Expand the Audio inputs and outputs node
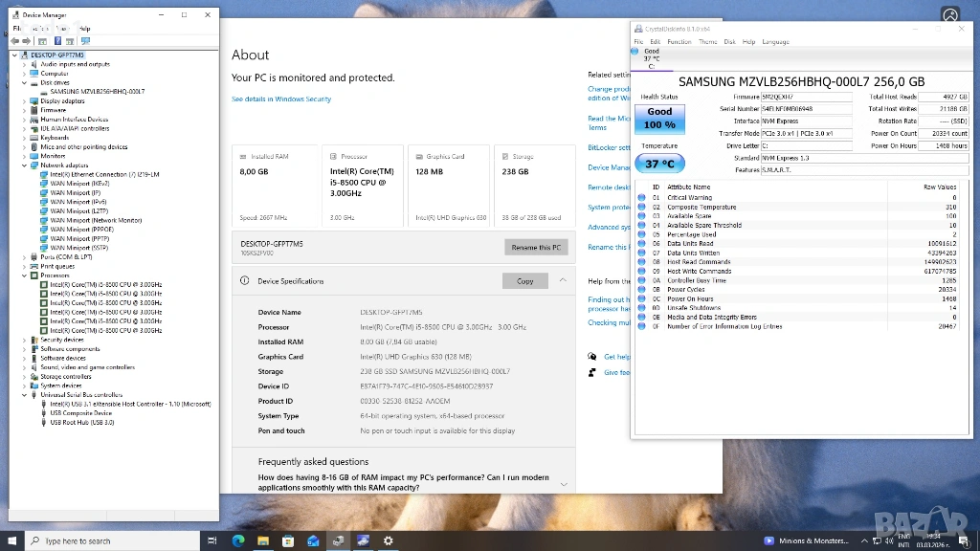 pyautogui.click(x=26, y=64)
